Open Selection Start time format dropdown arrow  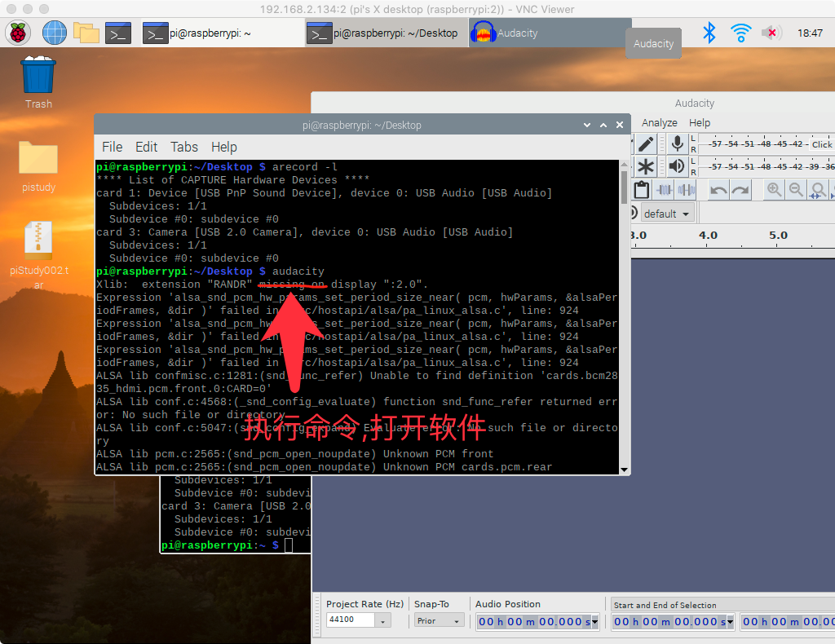[x=730, y=621]
